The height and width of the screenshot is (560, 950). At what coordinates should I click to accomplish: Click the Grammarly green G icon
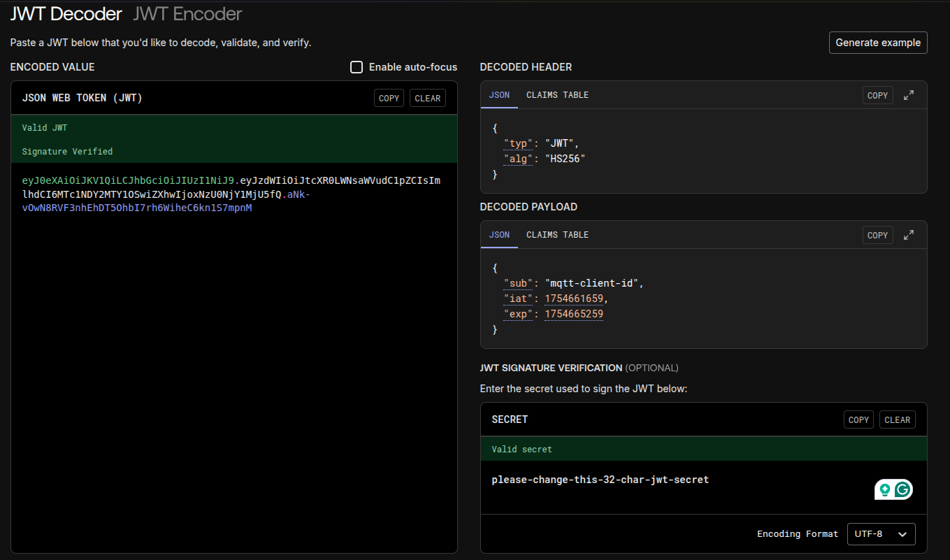point(902,490)
